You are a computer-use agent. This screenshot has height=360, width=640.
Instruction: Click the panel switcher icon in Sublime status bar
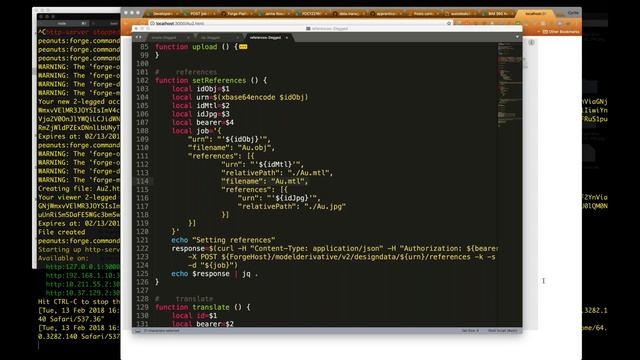(x=138, y=331)
